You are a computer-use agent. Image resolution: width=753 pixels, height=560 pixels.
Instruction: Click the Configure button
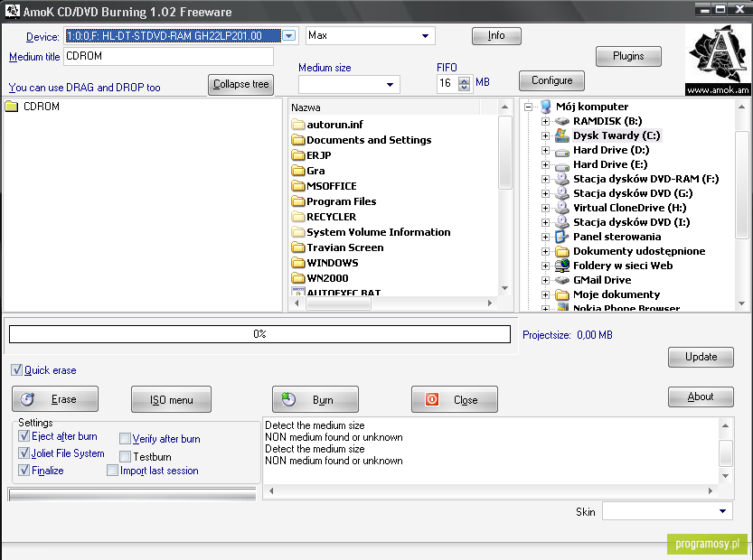[551, 80]
